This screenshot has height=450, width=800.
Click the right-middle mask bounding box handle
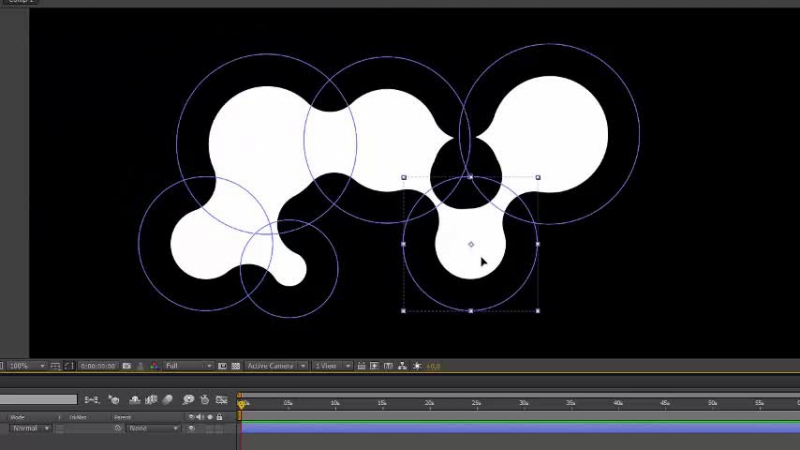pyautogui.click(x=538, y=244)
